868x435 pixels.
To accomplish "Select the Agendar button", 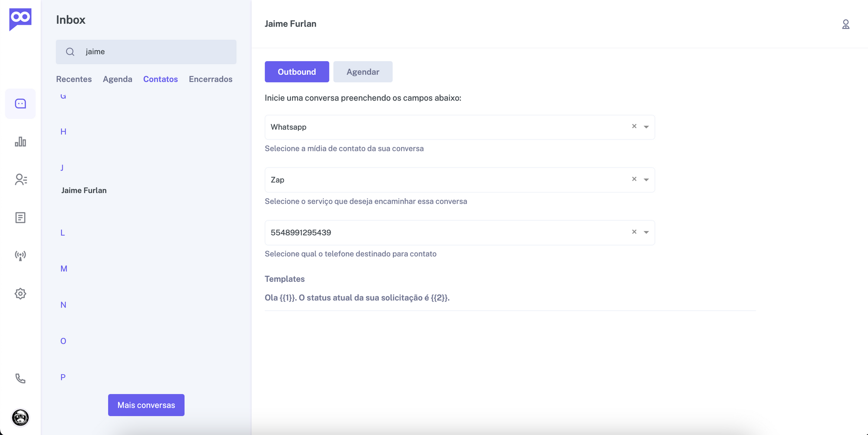I will point(363,72).
